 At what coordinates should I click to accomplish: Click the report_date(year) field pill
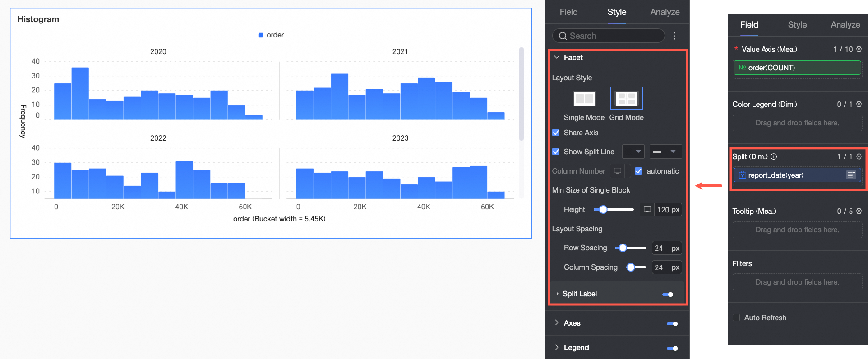(797, 175)
